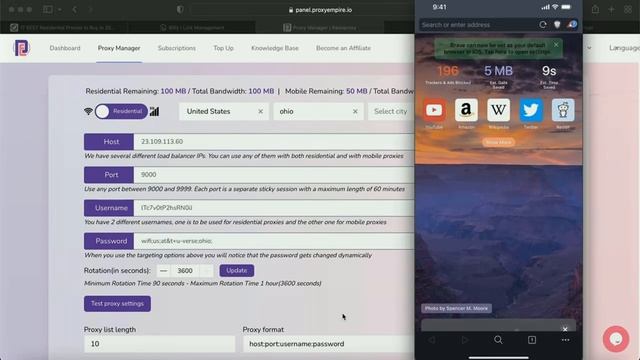
Task: Open the Top Up page
Action: (223, 48)
